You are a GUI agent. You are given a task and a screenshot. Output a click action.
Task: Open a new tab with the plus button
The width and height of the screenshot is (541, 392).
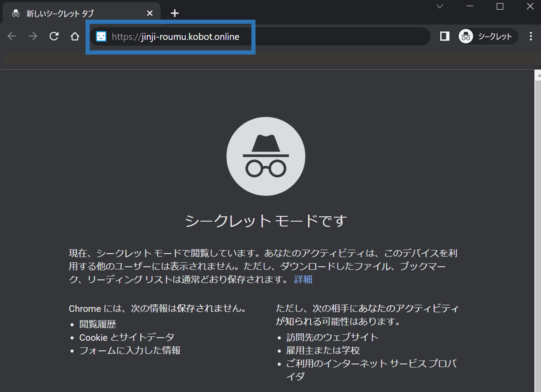click(x=175, y=13)
